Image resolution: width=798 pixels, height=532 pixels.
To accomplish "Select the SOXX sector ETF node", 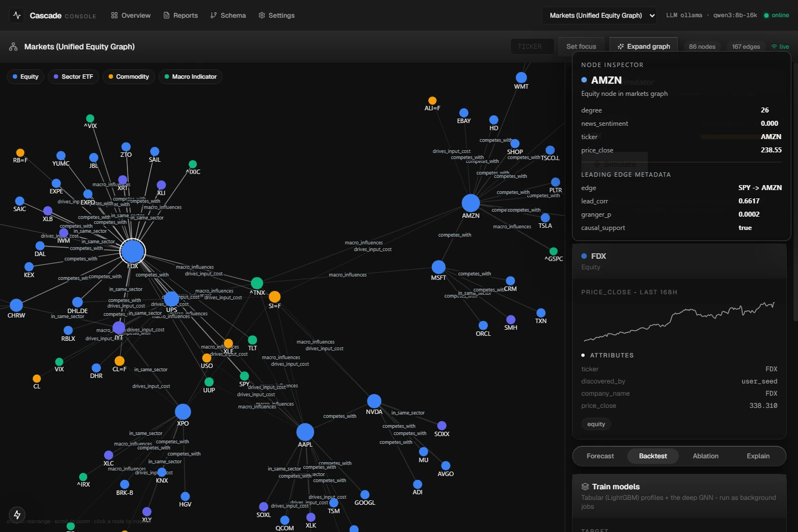I will (442, 426).
